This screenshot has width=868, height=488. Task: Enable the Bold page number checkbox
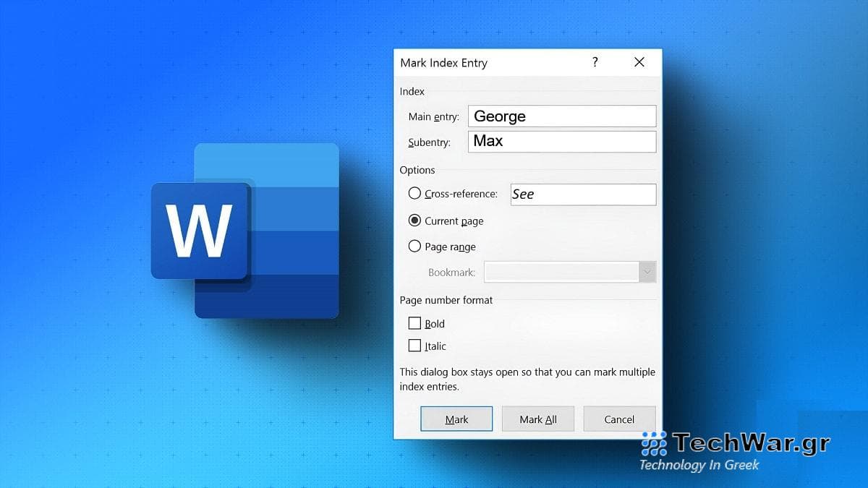click(x=414, y=323)
